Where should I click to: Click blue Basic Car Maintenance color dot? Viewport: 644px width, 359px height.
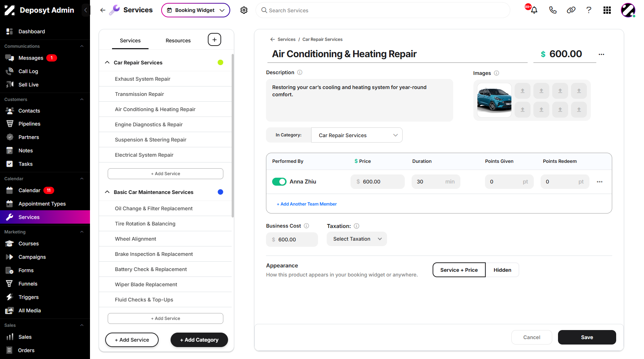[220, 192]
